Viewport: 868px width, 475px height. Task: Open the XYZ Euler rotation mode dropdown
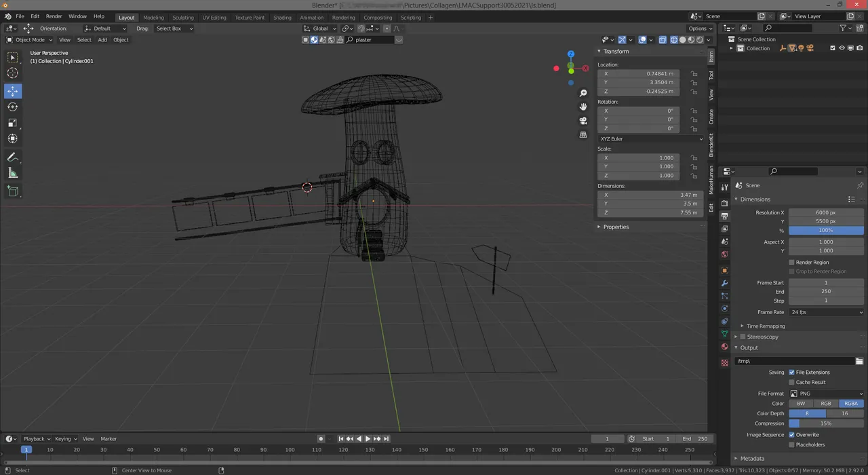[651, 138]
